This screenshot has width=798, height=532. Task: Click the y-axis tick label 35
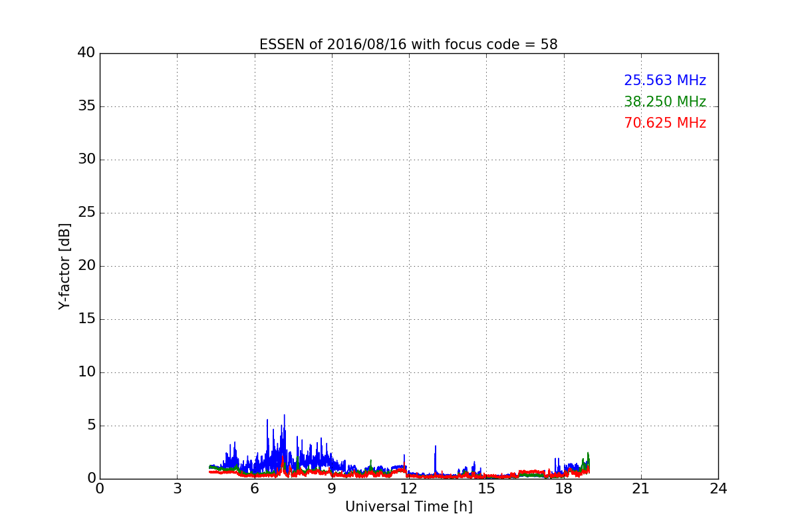[x=86, y=106]
